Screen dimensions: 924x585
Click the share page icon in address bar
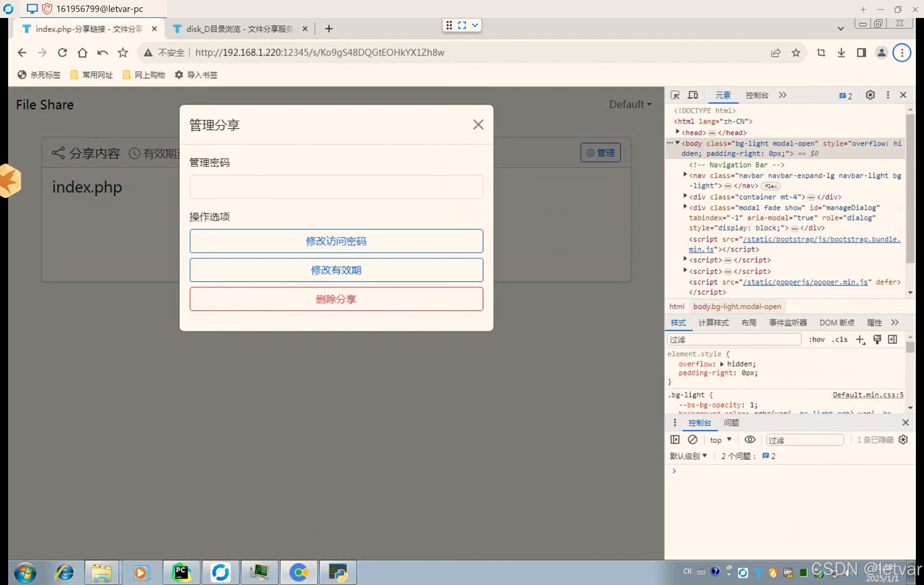click(776, 53)
